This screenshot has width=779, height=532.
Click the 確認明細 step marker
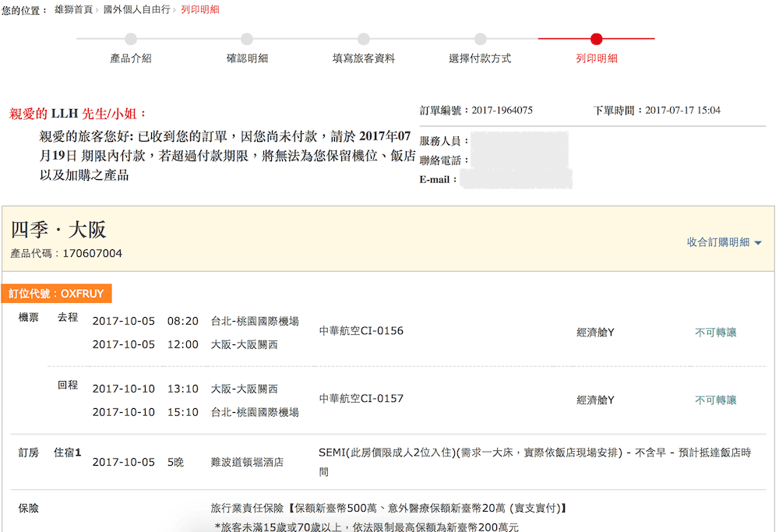247,37
